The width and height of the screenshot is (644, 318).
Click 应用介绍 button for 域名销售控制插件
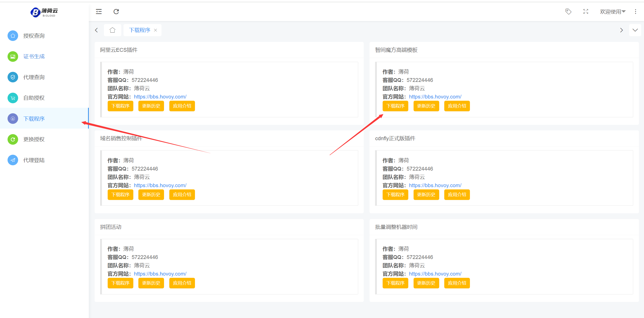pyautogui.click(x=182, y=195)
